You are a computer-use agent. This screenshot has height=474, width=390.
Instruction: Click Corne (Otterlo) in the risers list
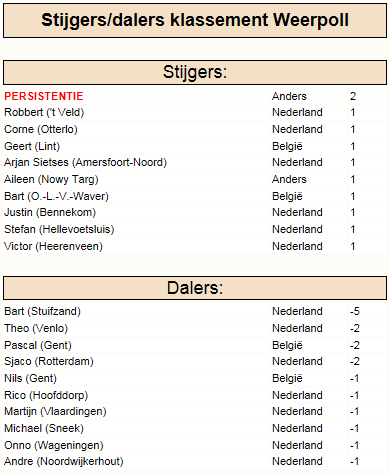(41, 129)
